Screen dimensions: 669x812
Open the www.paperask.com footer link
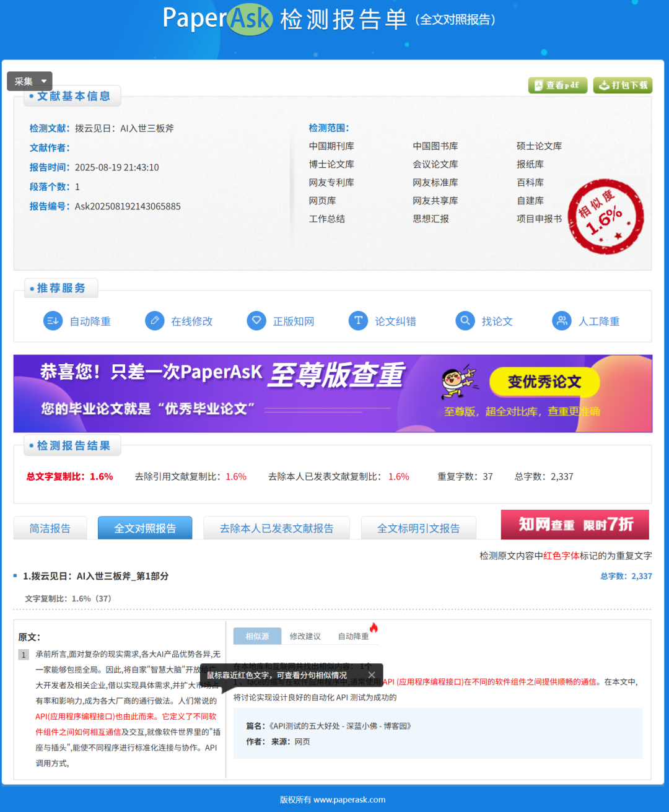coord(349,800)
